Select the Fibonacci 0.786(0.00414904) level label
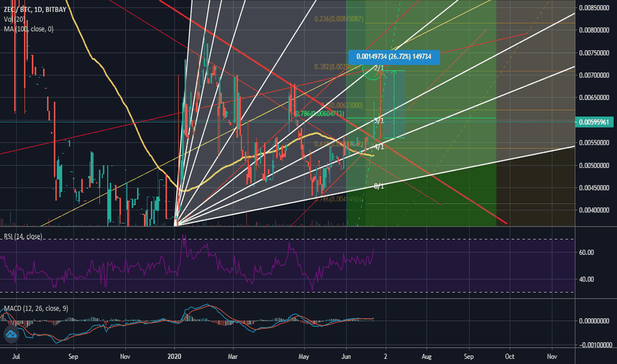617x364 pixels. (338, 199)
